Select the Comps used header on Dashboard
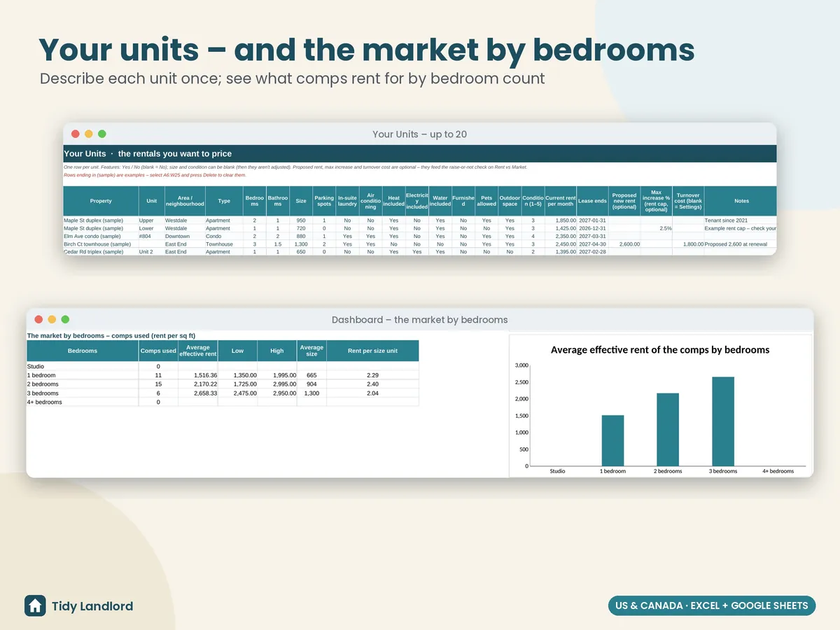840x630 pixels. click(x=158, y=351)
